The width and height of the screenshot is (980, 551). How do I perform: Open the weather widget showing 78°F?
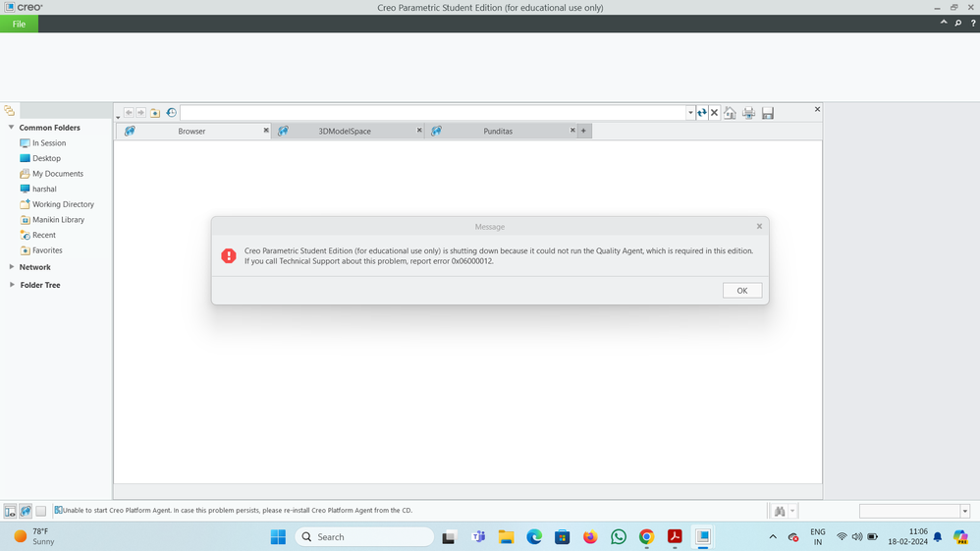35,536
